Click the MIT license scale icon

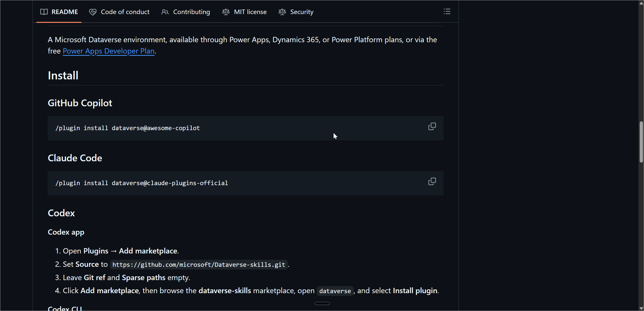(226, 12)
